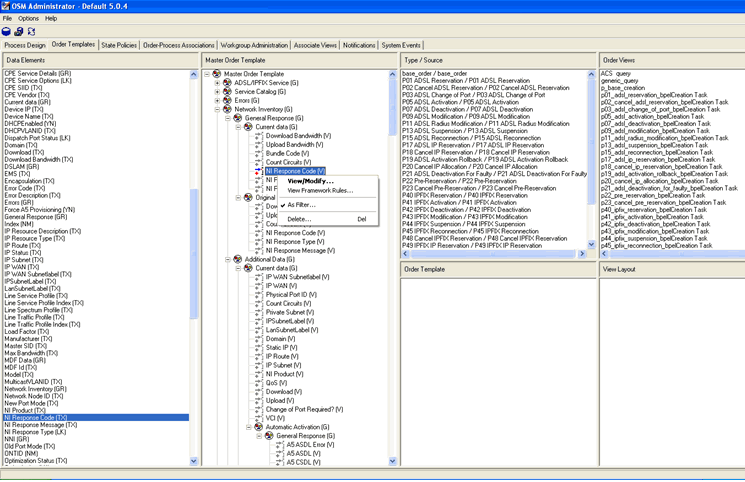The height and width of the screenshot is (482, 745).
Task: Click the database with camera toolbar icon
Action: pyautogui.click(x=19, y=32)
